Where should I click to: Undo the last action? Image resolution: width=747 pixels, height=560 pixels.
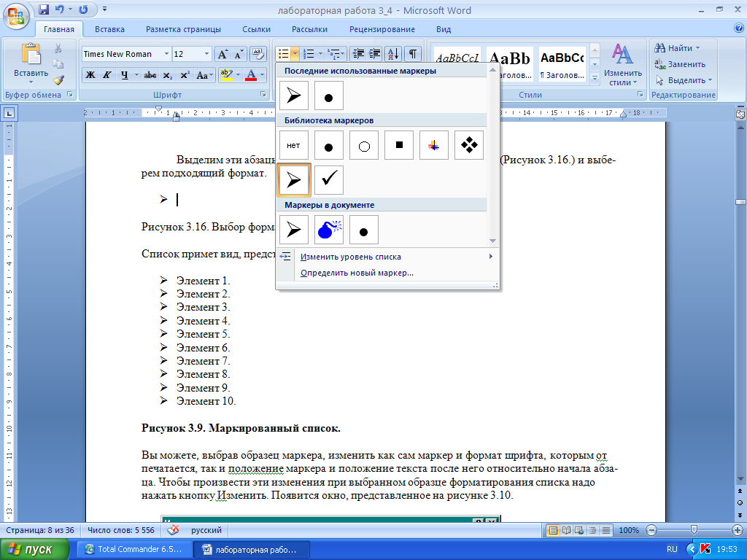(x=60, y=9)
